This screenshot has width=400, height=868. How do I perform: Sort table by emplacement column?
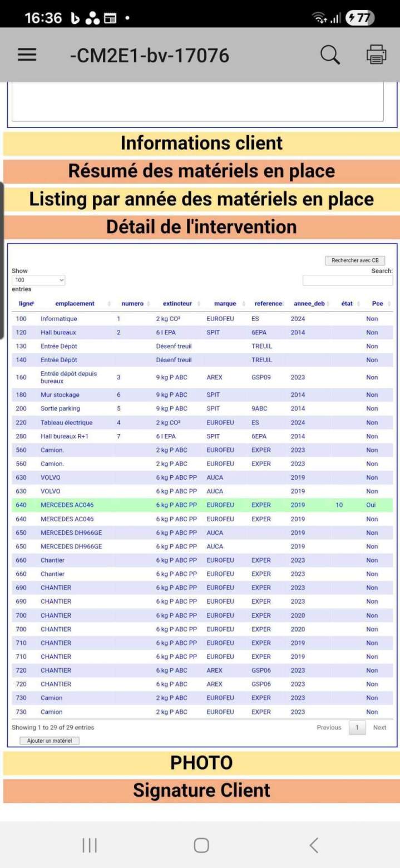[x=76, y=304]
